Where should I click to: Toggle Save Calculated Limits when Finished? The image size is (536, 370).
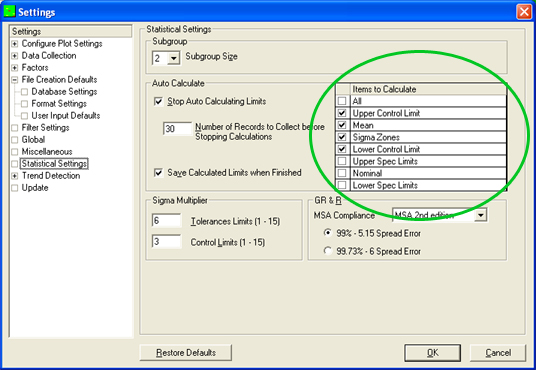click(158, 173)
